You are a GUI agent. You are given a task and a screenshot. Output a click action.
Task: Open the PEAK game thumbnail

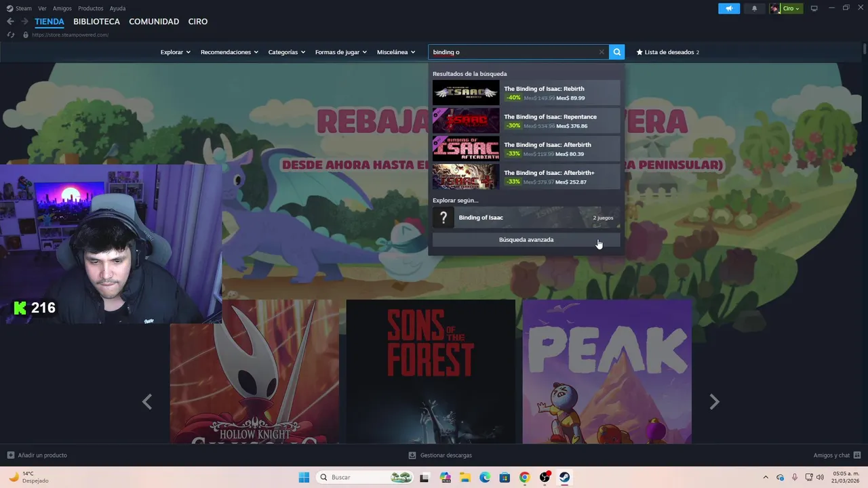click(607, 371)
